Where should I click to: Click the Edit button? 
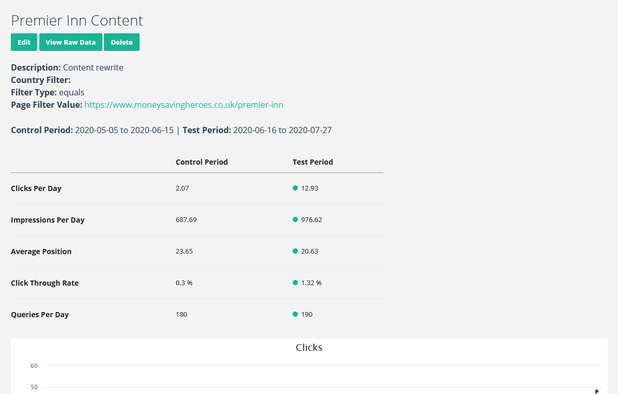[24, 42]
